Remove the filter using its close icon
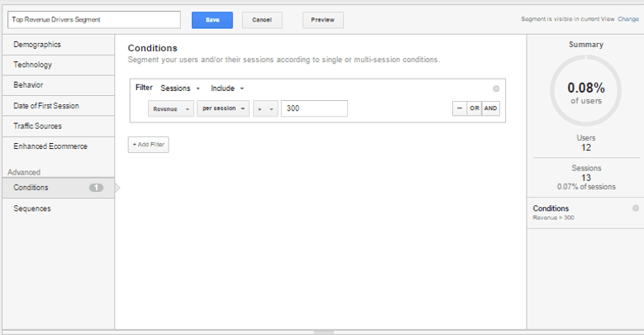This screenshot has height=335, width=644. coord(496,89)
